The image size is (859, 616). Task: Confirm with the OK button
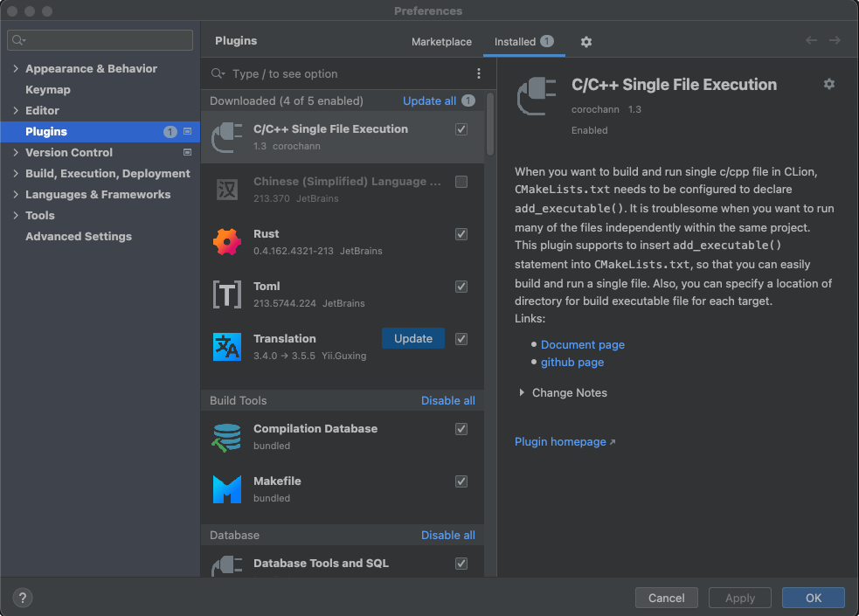(813, 598)
